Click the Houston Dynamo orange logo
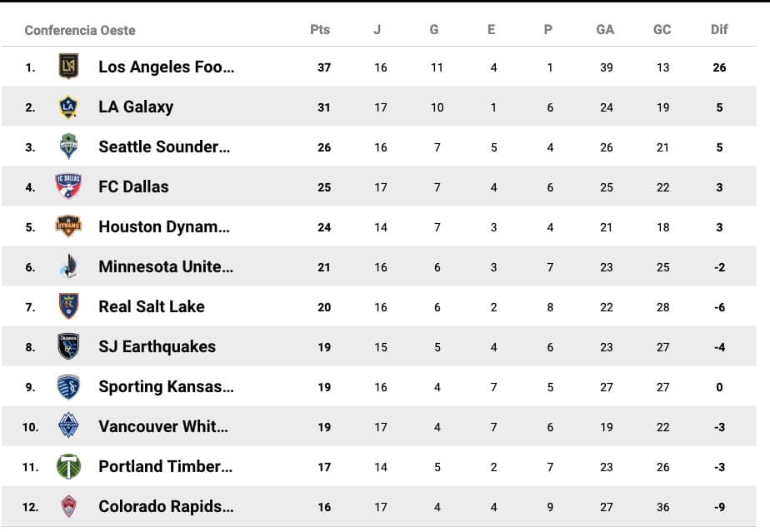The width and height of the screenshot is (770, 532). [68, 226]
